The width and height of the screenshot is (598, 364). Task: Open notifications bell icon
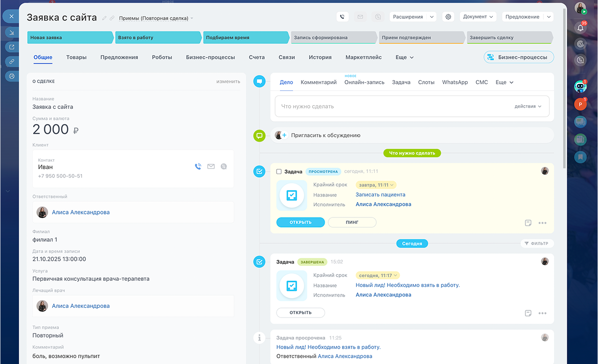pyautogui.click(x=580, y=28)
